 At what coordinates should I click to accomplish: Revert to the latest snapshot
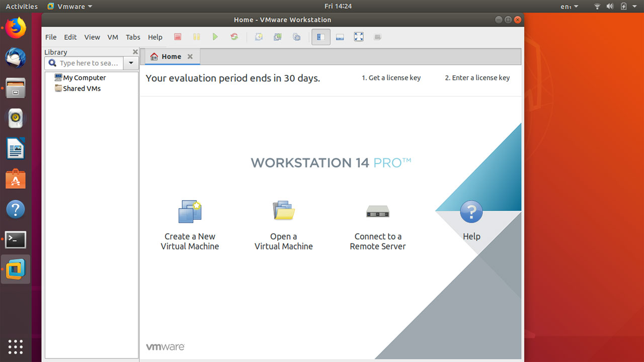[277, 37]
